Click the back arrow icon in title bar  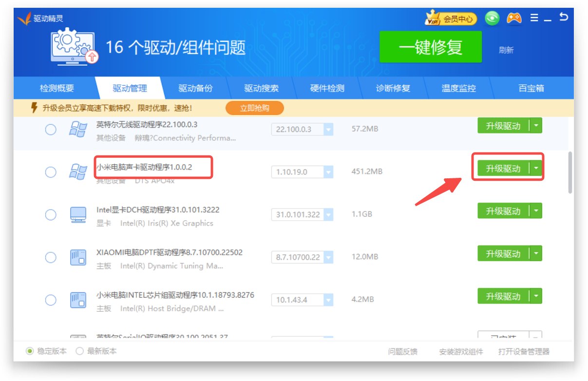point(563,18)
